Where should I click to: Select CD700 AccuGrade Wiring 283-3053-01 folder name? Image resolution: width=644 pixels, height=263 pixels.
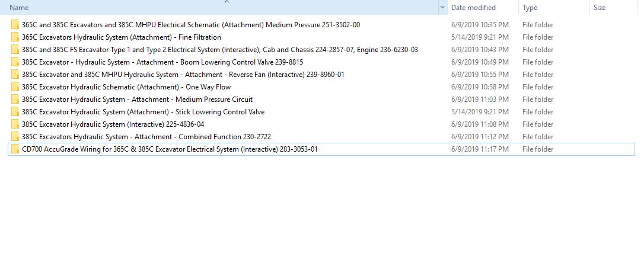coord(170,149)
